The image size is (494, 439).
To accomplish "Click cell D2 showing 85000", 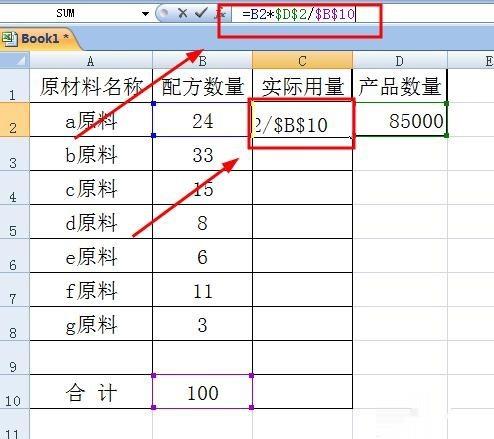I will point(400,120).
